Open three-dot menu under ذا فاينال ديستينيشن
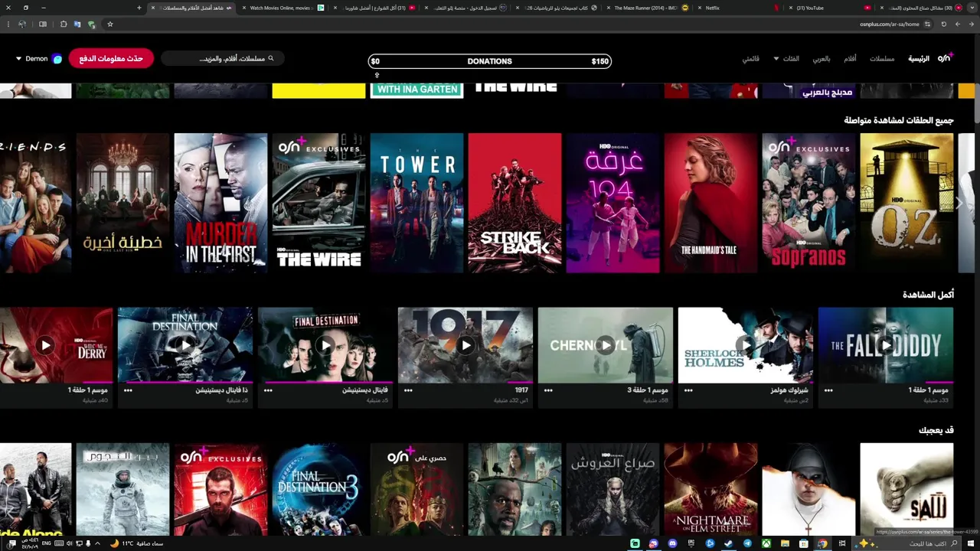 (x=128, y=390)
